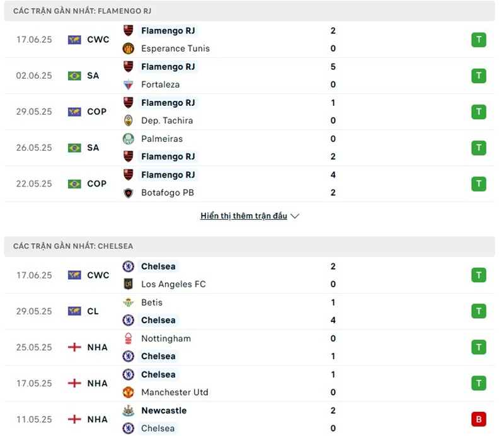Select the 'Các trận gần nhất: Chelsea' header

pyautogui.click(x=73, y=246)
